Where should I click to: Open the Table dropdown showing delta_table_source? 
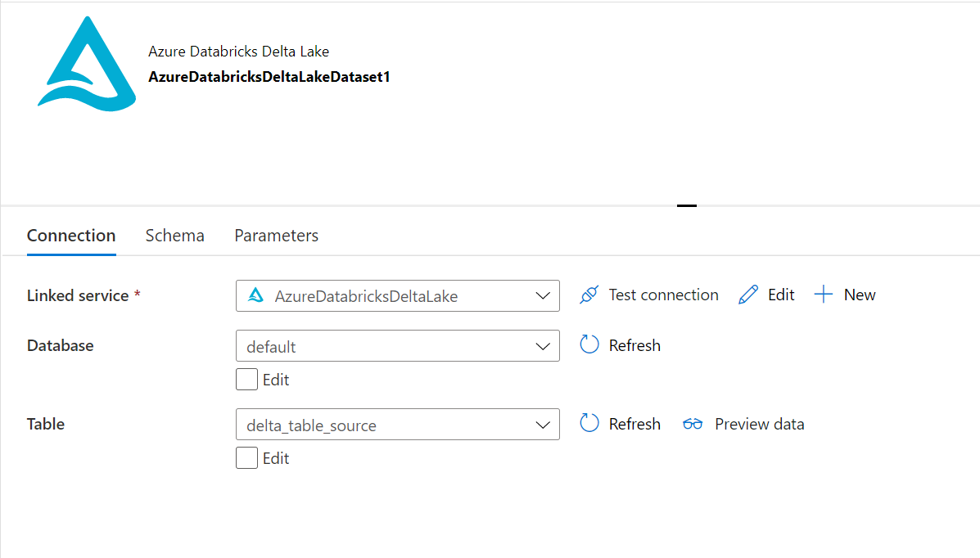point(397,425)
